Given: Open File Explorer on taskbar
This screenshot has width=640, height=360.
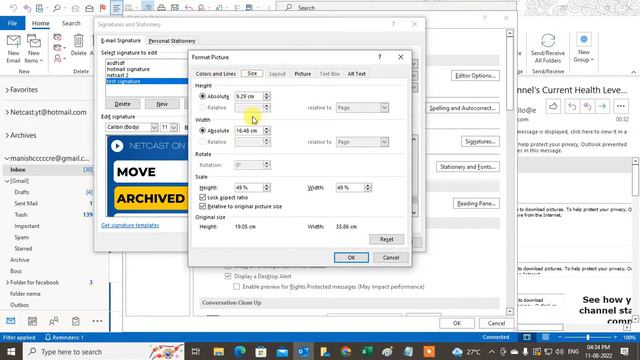Looking at the screenshot, I should coord(219,351).
